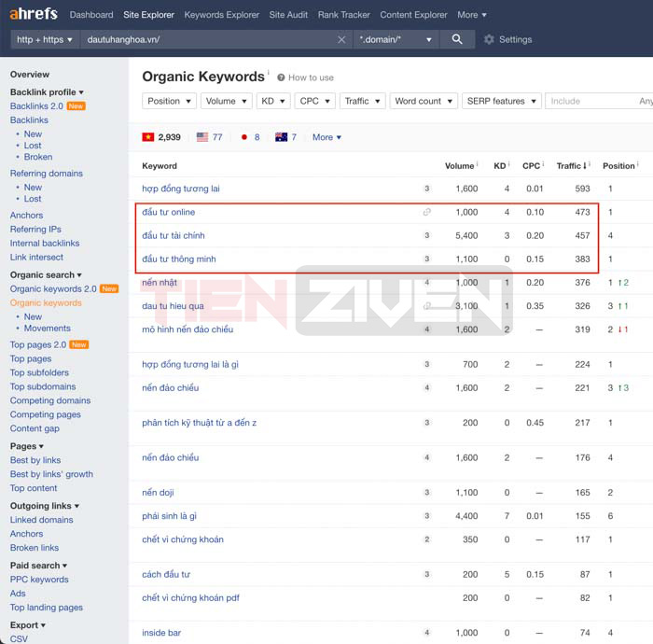Open the KD filter dropdown
The width and height of the screenshot is (653, 644).
(273, 101)
